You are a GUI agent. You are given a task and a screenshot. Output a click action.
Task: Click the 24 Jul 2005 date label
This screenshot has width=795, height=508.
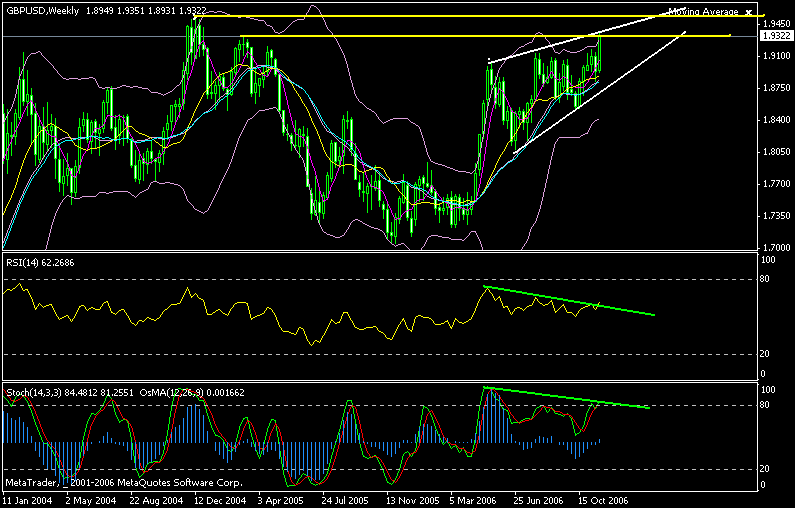[x=344, y=500]
